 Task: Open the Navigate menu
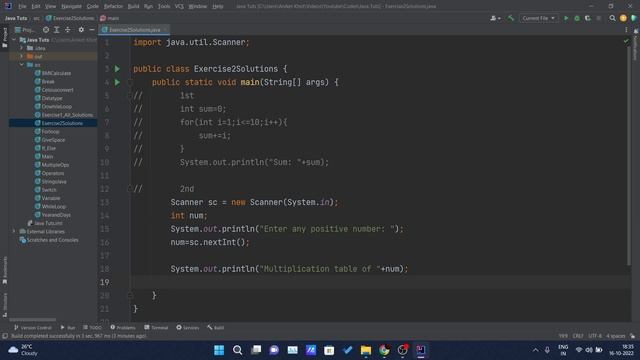tap(71, 6)
